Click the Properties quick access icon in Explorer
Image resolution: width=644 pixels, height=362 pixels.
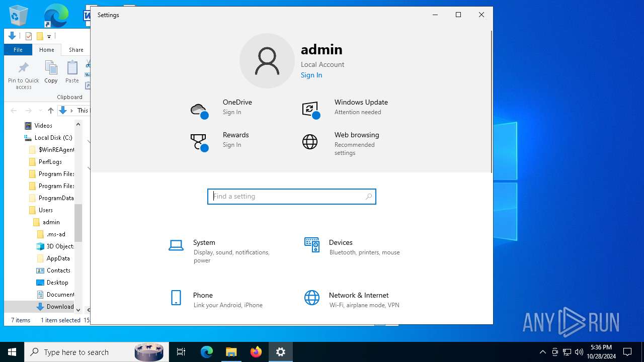(x=29, y=36)
